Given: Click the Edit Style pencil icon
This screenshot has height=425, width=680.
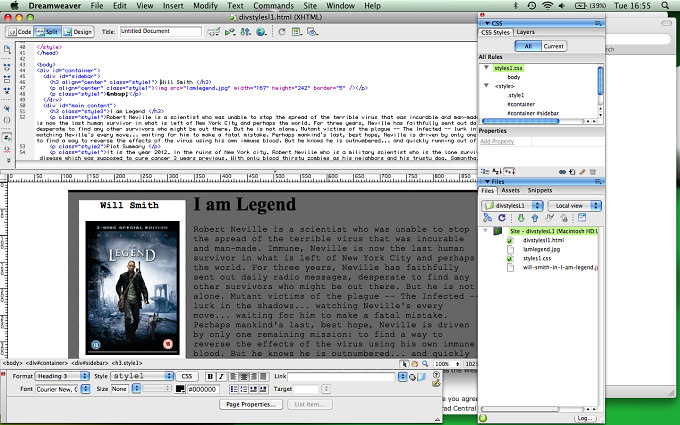Looking at the screenshot, I should point(582,172).
